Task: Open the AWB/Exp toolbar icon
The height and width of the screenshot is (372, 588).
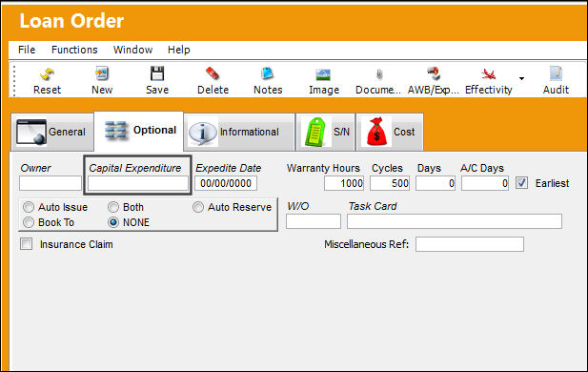Action: [434, 74]
